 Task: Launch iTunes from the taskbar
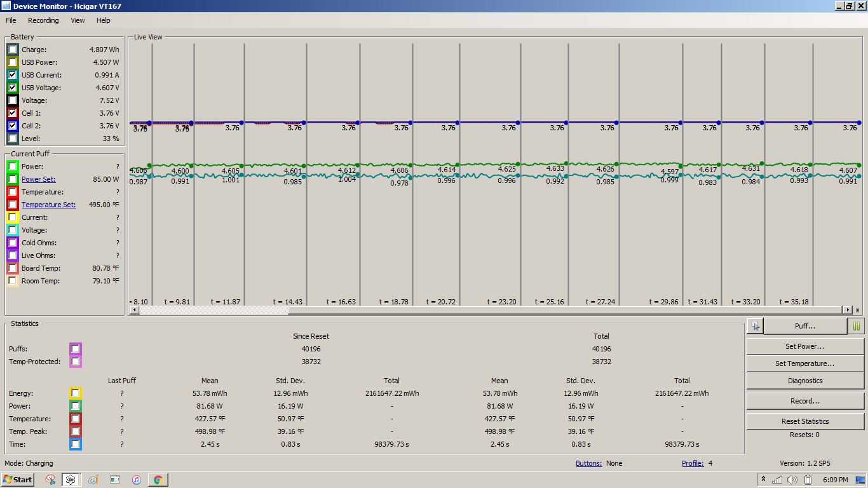click(136, 480)
